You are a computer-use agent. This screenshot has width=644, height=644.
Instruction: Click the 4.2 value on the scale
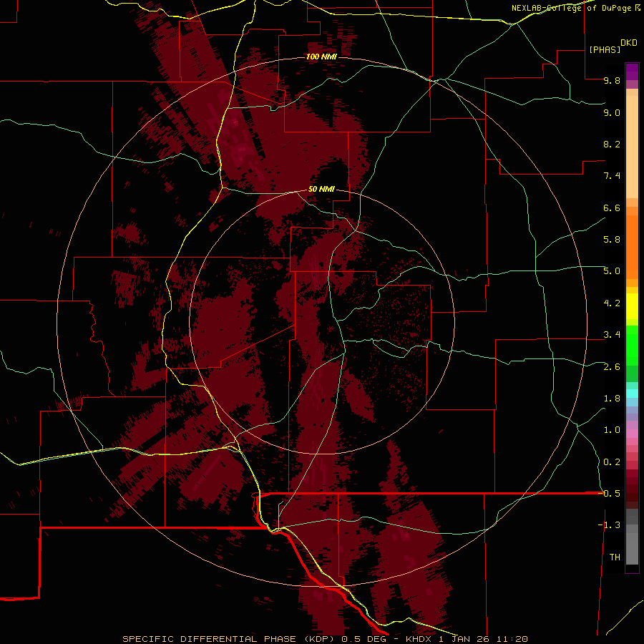click(612, 303)
